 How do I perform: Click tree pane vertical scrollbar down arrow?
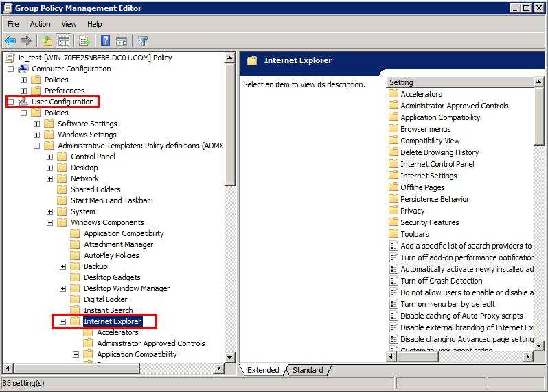pyautogui.click(x=229, y=358)
